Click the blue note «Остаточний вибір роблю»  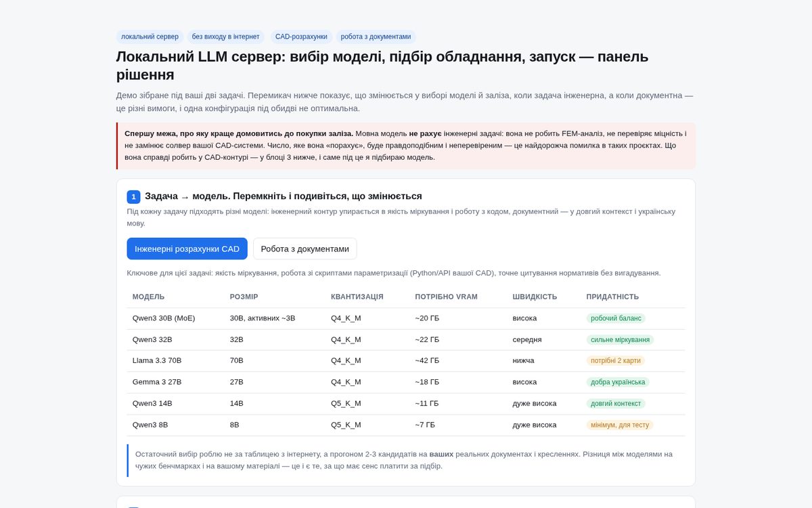(406, 460)
